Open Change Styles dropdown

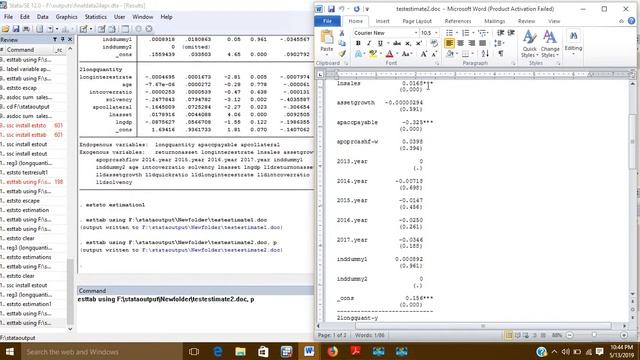click(550, 44)
